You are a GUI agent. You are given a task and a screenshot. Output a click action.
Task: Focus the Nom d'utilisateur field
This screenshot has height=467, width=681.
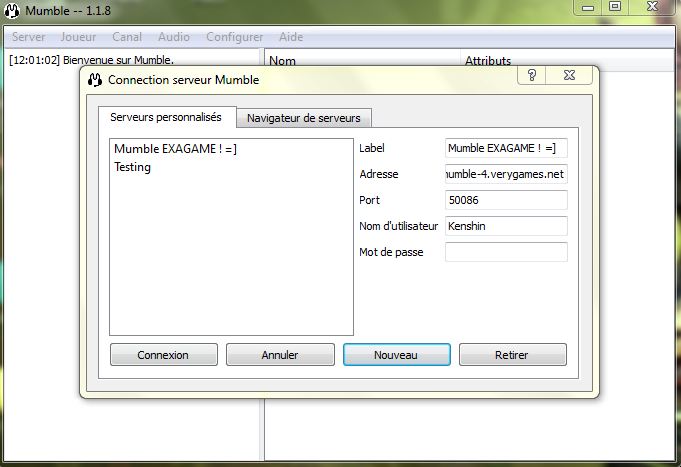click(506, 226)
